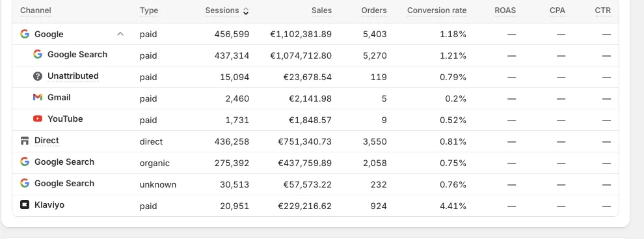Click the ROAS column header
Image resolution: width=644 pixels, height=239 pixels.
[505, 10]
